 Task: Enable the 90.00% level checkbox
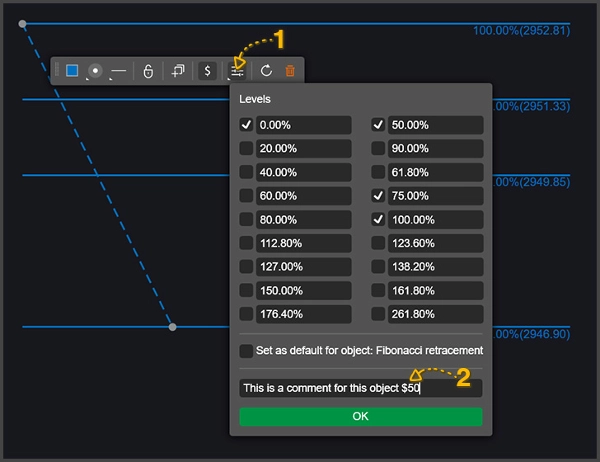pos(378,148)
